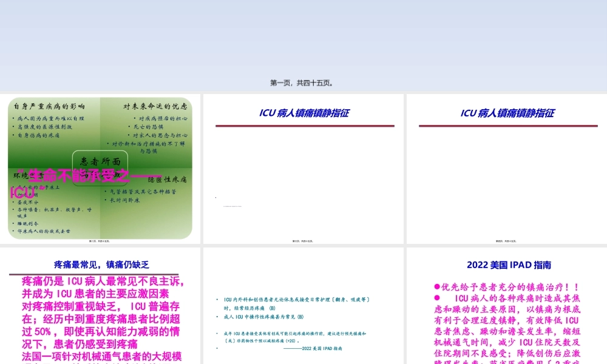Screen dimensions: 607x364
Task: Click the line 并成为 ICU 患者的主要应激因素
Action: [95, 294]
